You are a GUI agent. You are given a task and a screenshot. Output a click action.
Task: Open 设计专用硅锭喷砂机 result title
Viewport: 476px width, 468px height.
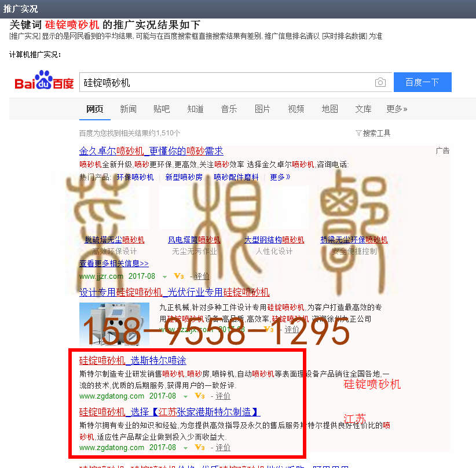point(174,292)
